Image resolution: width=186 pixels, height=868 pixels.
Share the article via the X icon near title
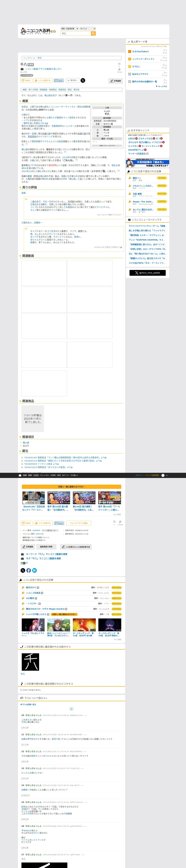tap(83, 81)
